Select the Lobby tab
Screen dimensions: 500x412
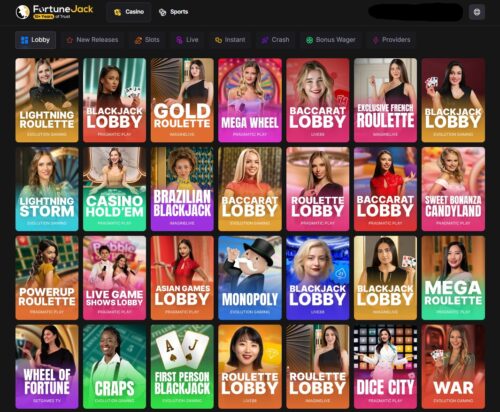coord(35,40)
